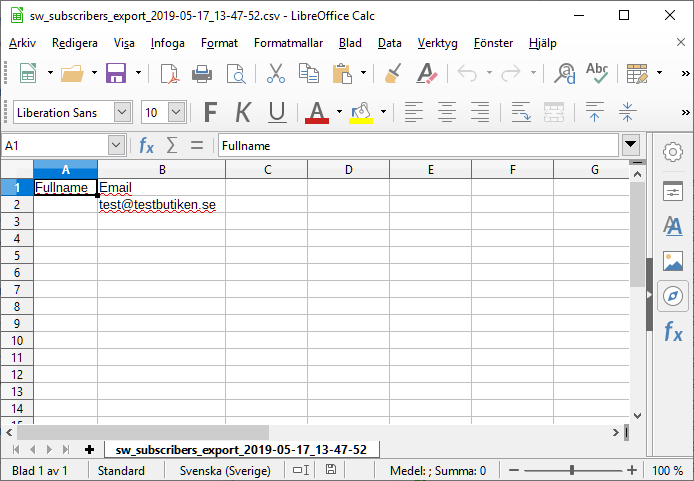
Task: Merge and center cells icon
Action: click(554, 112)
